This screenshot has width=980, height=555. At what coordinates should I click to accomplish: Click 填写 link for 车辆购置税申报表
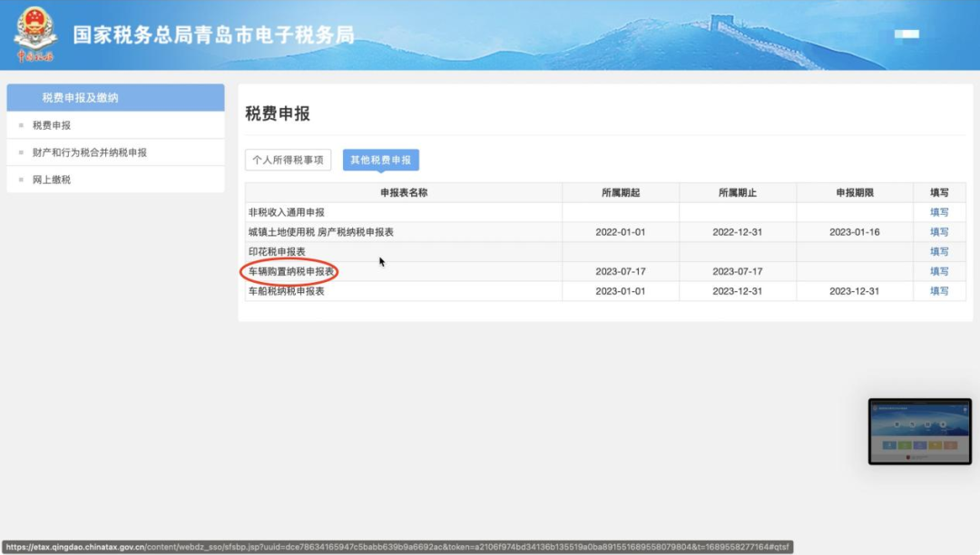[x=939, y=271]
